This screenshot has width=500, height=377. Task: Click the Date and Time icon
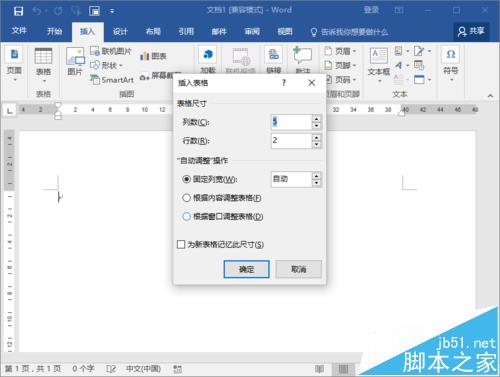[x=419, y=65]
